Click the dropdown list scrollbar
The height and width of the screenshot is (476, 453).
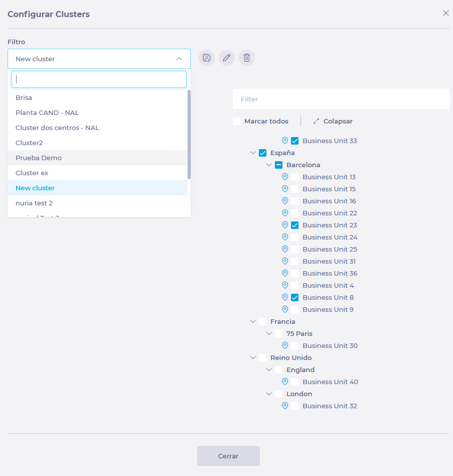coord(189,135)
